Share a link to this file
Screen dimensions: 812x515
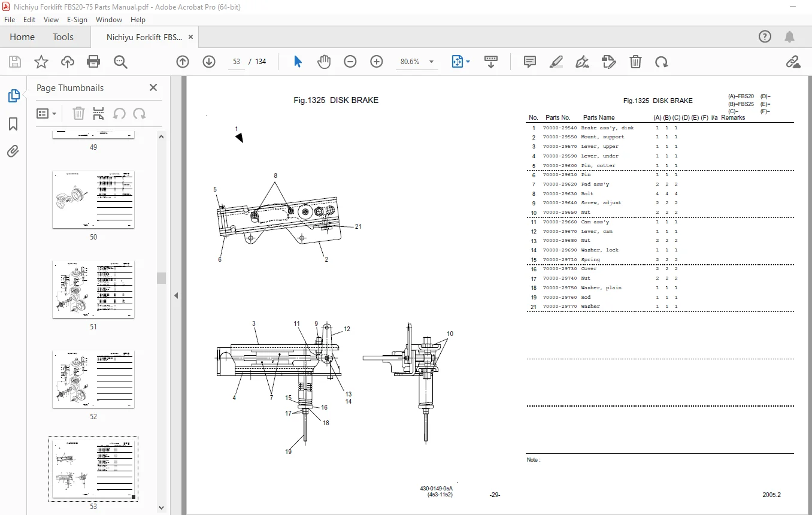793,62
